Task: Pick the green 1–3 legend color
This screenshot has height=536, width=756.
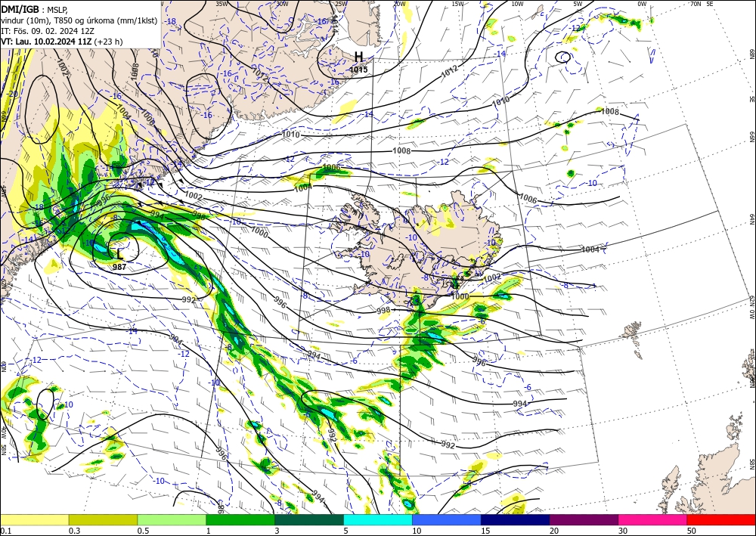Action: (x=240, y=519)
